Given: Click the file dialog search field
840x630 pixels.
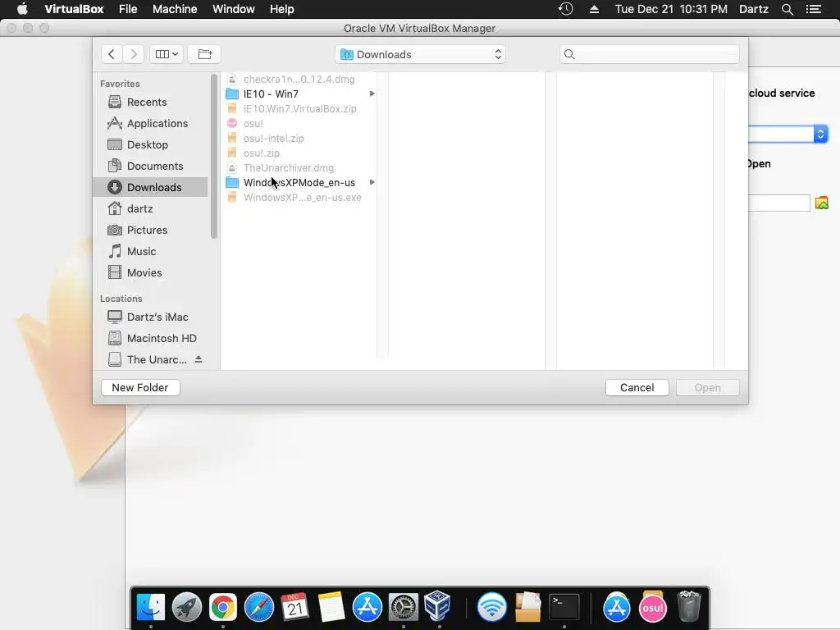Looking at the screenshot, I should (650, 54).
